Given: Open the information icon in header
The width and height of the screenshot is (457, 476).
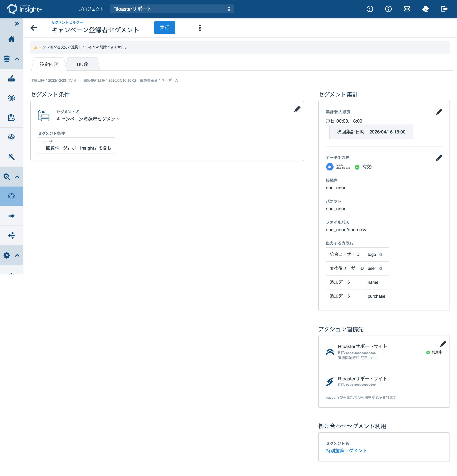Looking at the screenshot, I should (370, 9).
